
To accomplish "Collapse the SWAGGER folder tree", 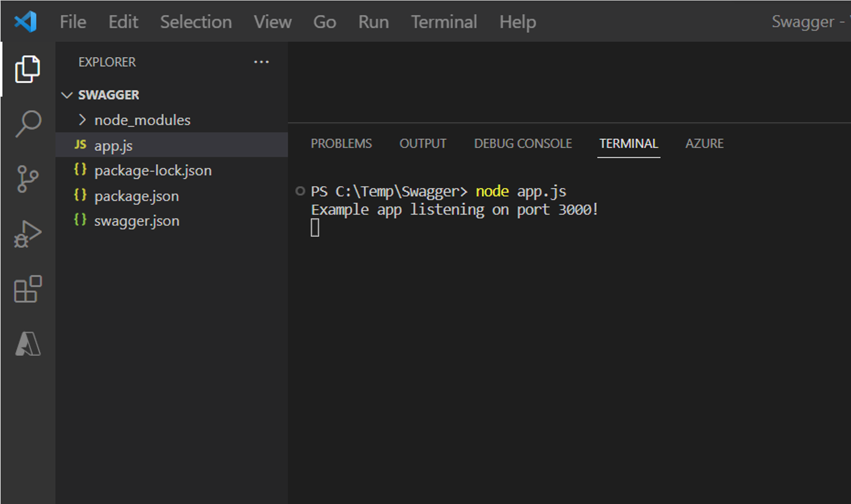I will 66,95.
